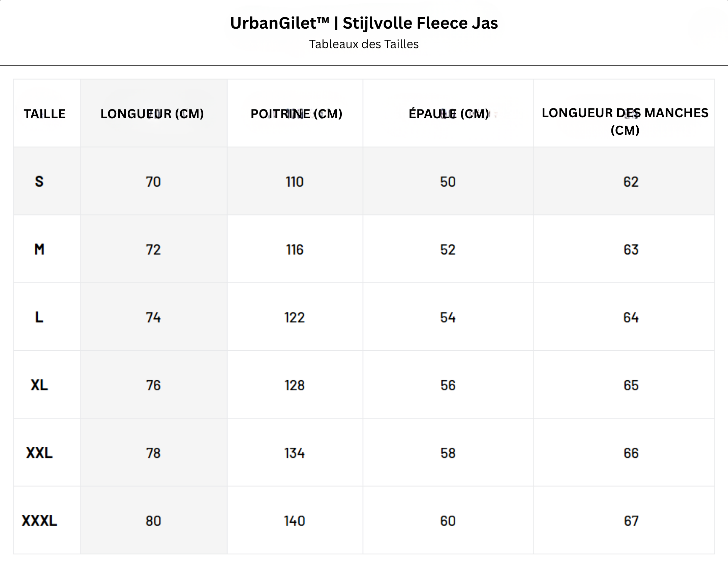Click the length value 72 cell

coord(153,250)
